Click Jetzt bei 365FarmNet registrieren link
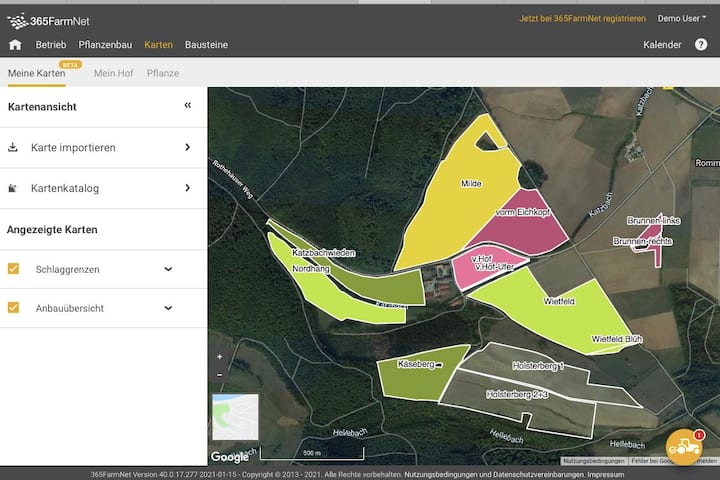 pos(582,18)
